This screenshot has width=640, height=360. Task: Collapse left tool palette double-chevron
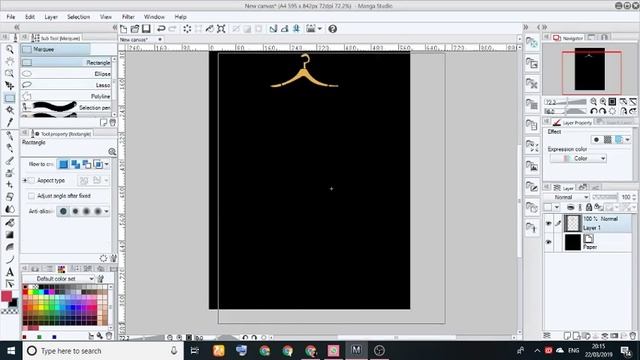point(17,27)
